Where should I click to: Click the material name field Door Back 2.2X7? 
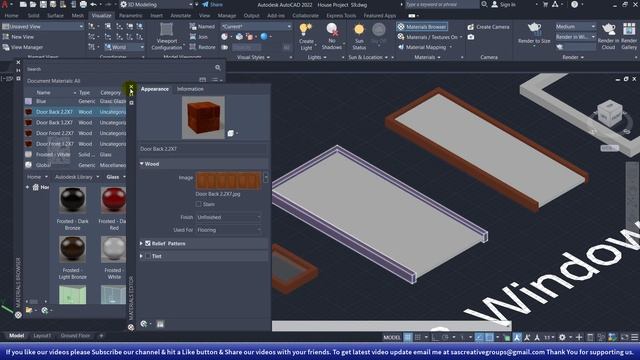point(203,149)
